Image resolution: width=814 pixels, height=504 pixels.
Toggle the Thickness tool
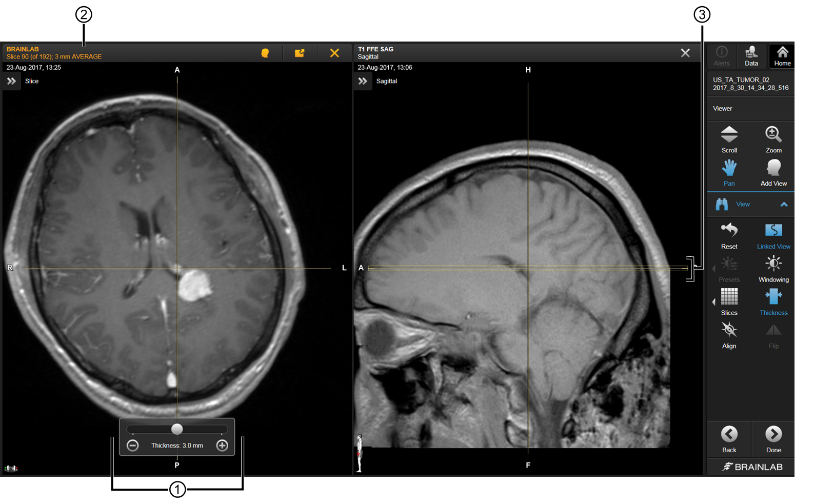773,302
